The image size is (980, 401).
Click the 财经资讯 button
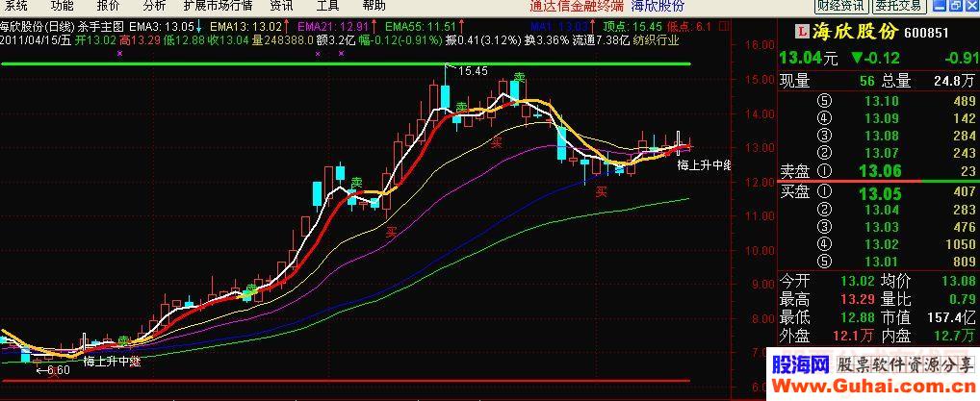click(842, 6)
